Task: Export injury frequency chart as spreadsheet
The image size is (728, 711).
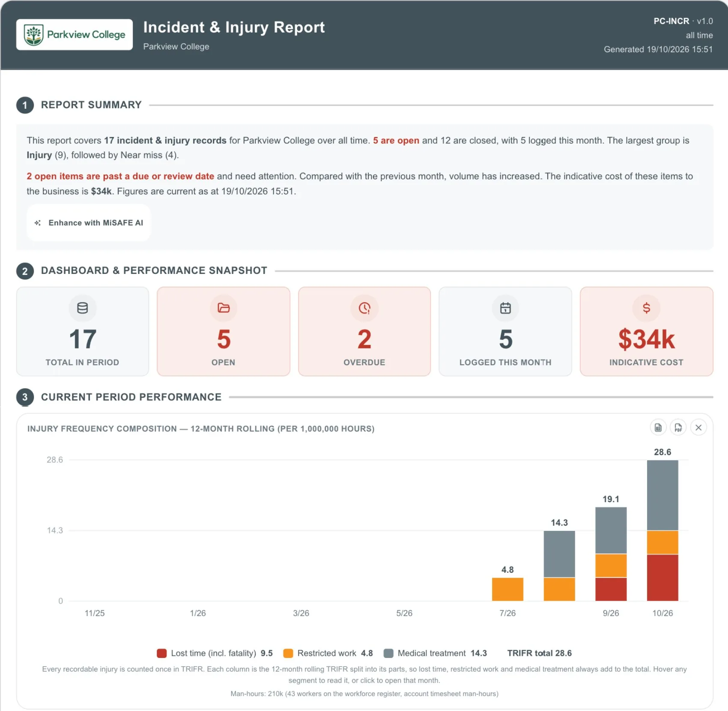Action: [x=658, y=428]
